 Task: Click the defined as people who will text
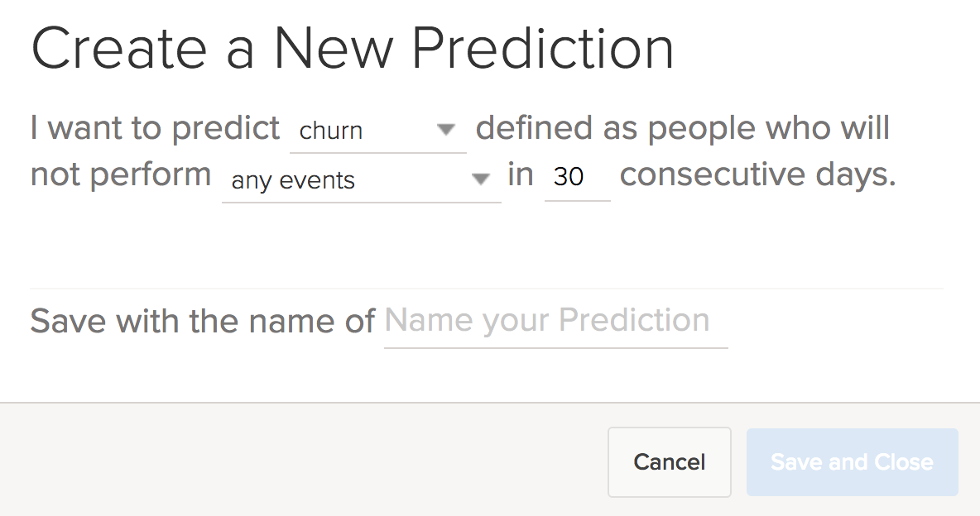(x=682, y=129)
